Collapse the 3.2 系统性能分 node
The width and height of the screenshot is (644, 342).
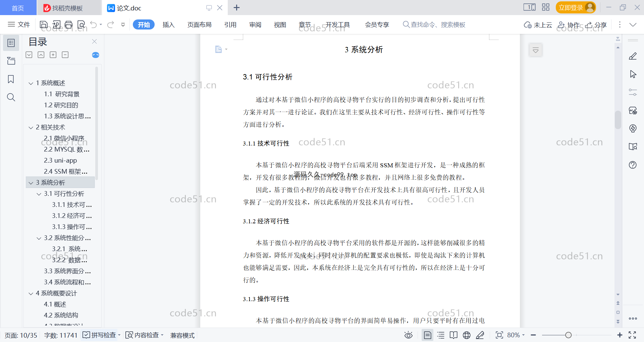(x=39, y=238)
